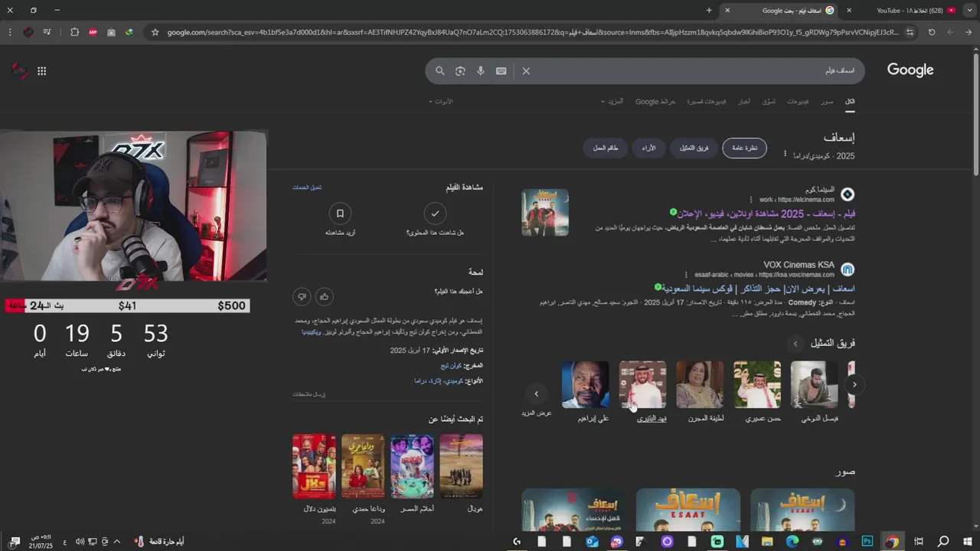
Task: Select the فريق التمثيل cast chip
Action: [x=694, y=148]
